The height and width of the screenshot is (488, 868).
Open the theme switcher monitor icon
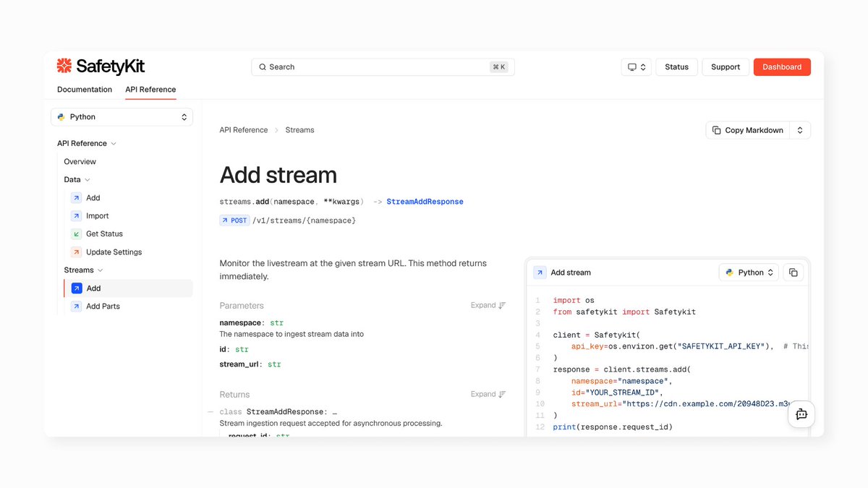click(x=632, y=67)
